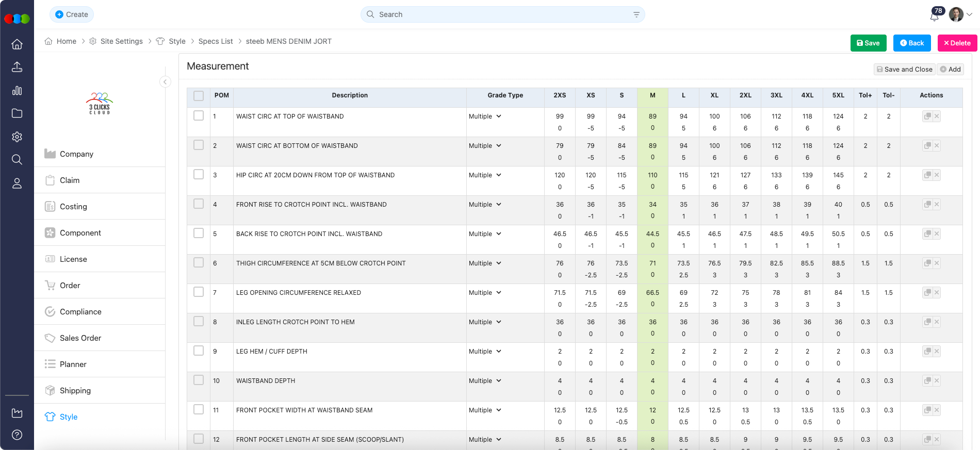Click Specs List breadcrumb link
The height and width of the screenshot is (450, 980).
tap(216, 41)
